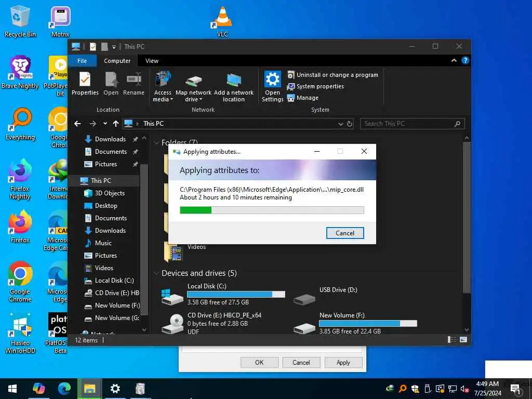532x399 pixels.
Task: Collapse the ribbon with the chevron
Action: point(454,60)
